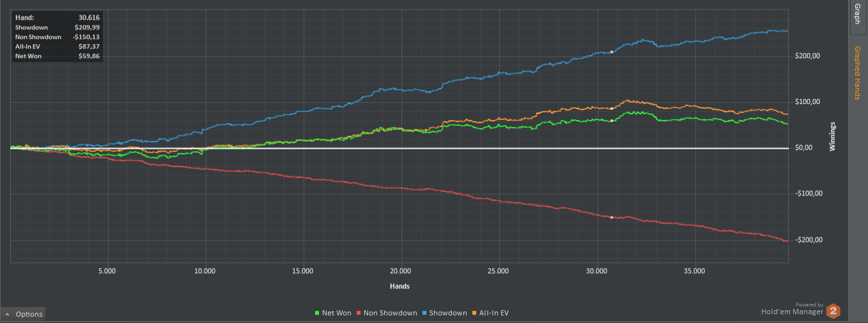Click the Options caret arrow
The height and width of the screenshot is (323, 868).
coord(7,314)
